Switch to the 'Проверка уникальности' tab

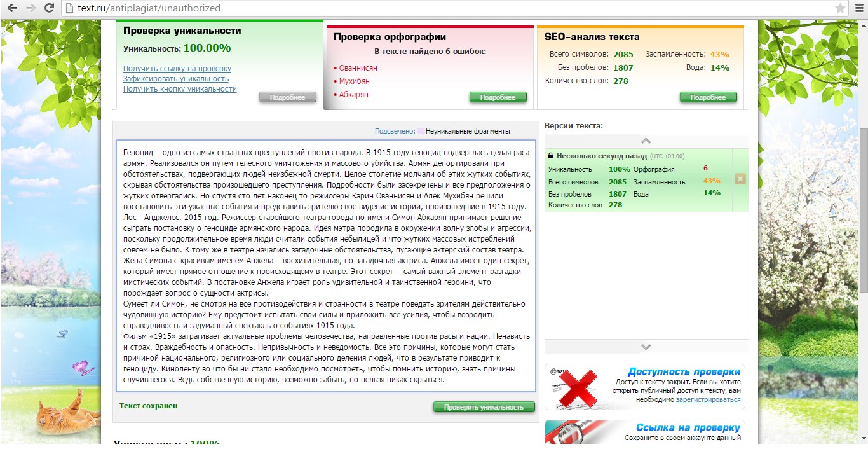pos(182,31)
